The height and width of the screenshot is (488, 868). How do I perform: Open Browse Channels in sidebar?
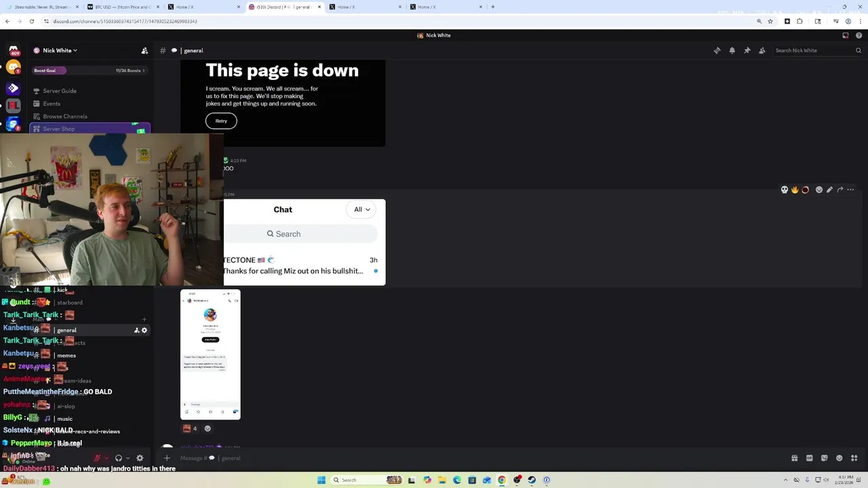(x=65, y=117)
